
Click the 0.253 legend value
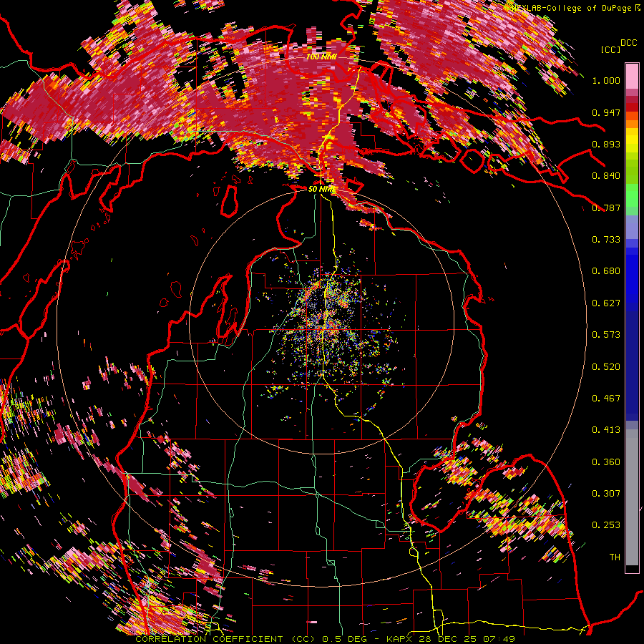(606, 525)
